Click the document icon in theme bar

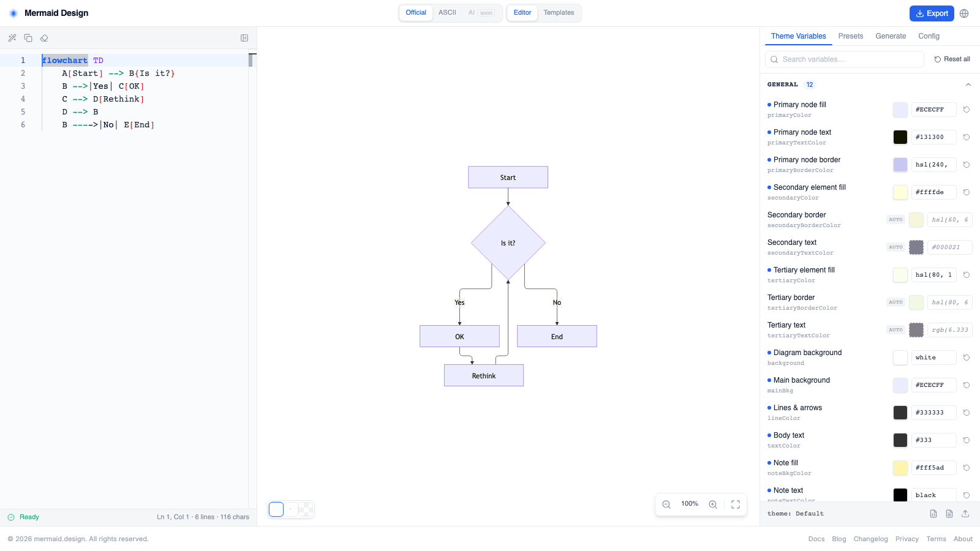click(x=949, y=514)
